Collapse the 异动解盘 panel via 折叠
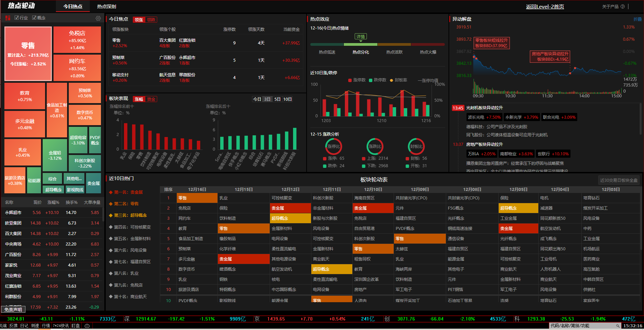Image resolution: width=644 pixels, height=330 pixels. click(637, 19)
